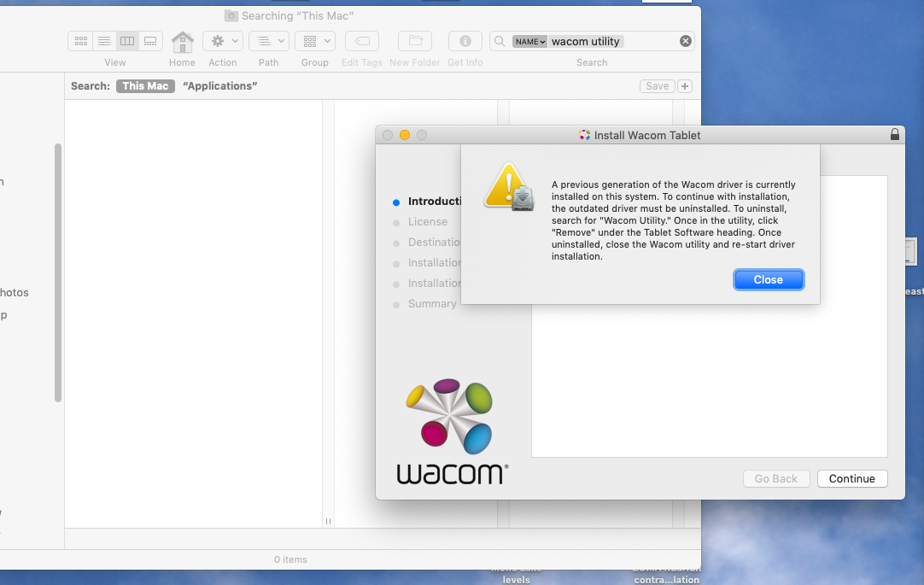Click the magnifying glass search icon
924x585 pixels.
[x=500, y=41]
